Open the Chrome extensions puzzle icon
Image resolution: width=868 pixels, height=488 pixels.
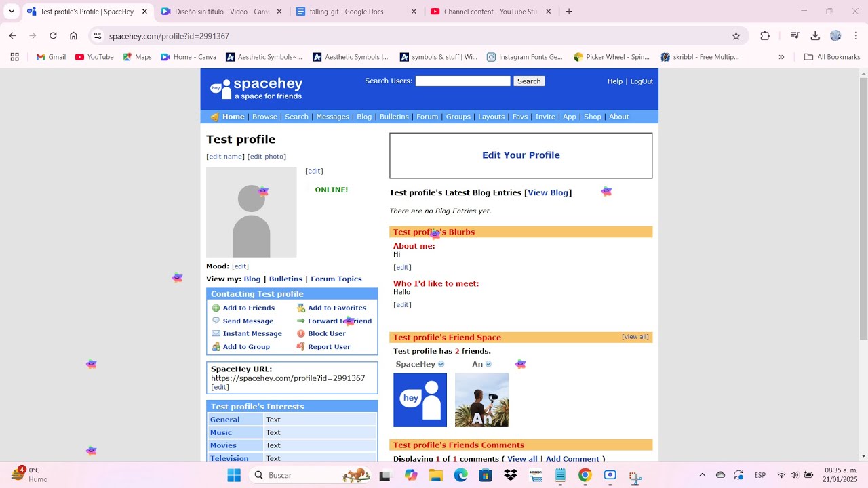[765, 36]
